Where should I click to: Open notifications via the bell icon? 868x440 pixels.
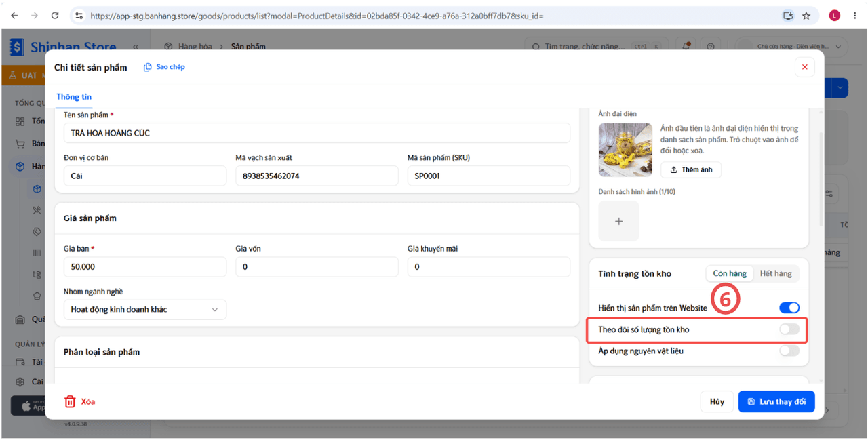click(x=687, y=46)
